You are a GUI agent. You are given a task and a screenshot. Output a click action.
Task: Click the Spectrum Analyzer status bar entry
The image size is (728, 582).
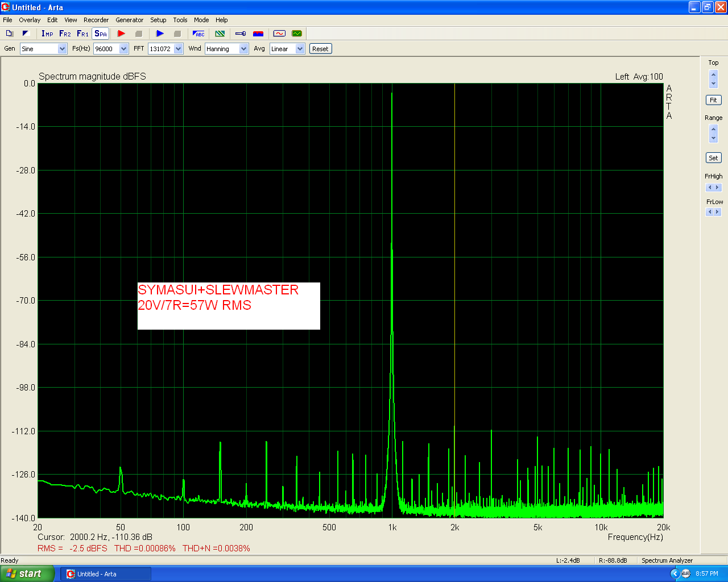[x=667, y=560]
